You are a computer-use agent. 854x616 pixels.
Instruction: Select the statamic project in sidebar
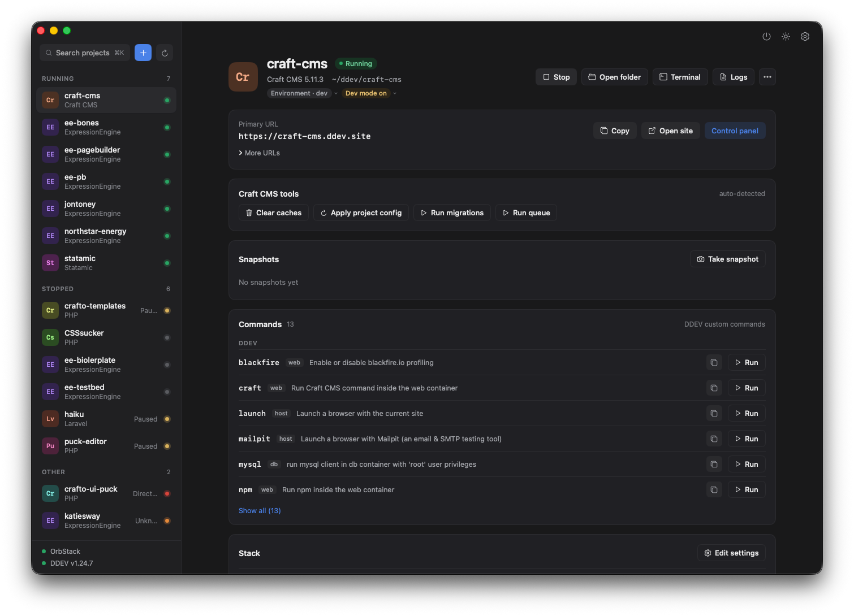106,263
